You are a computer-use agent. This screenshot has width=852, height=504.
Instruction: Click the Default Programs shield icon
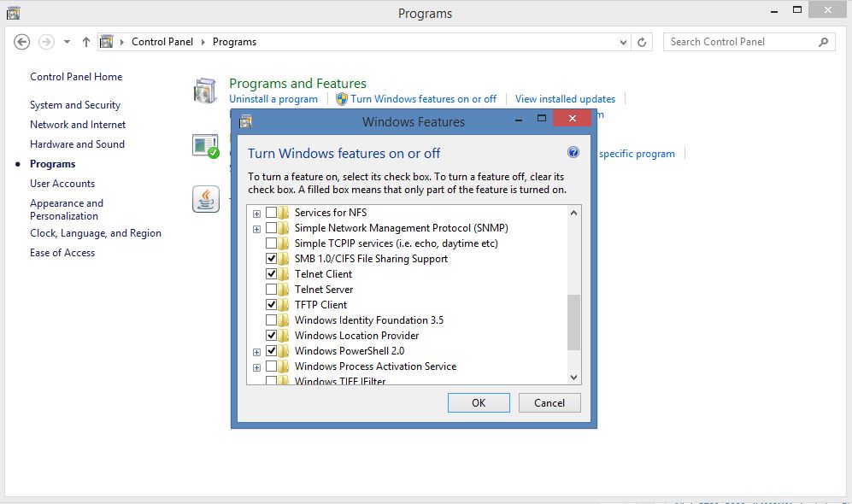[x=205, y=145]
